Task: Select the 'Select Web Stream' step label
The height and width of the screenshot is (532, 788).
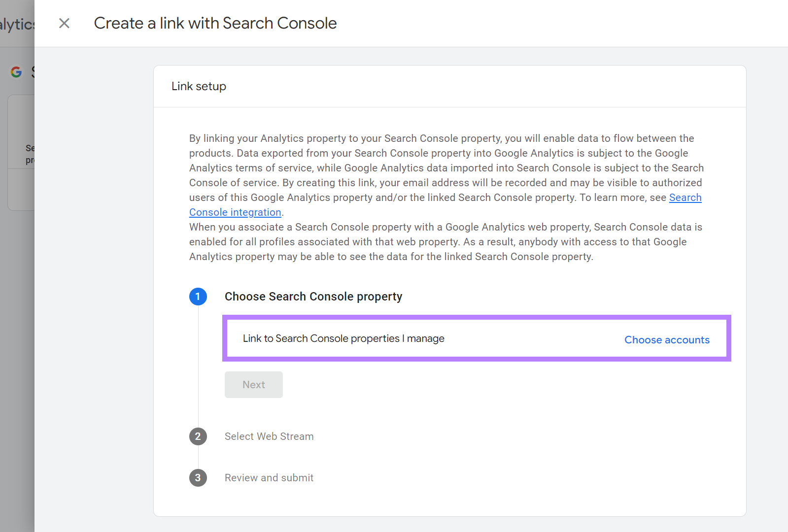Action: tap(269, 436)
